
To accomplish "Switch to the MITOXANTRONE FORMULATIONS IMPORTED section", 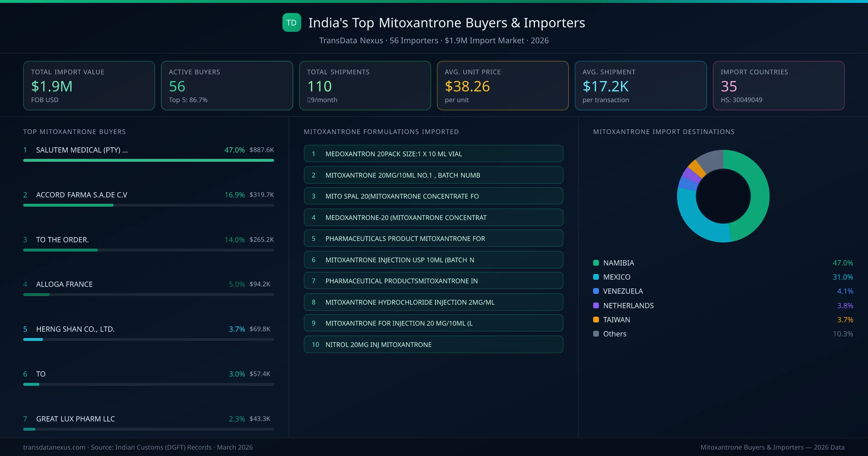I will 381,132.
